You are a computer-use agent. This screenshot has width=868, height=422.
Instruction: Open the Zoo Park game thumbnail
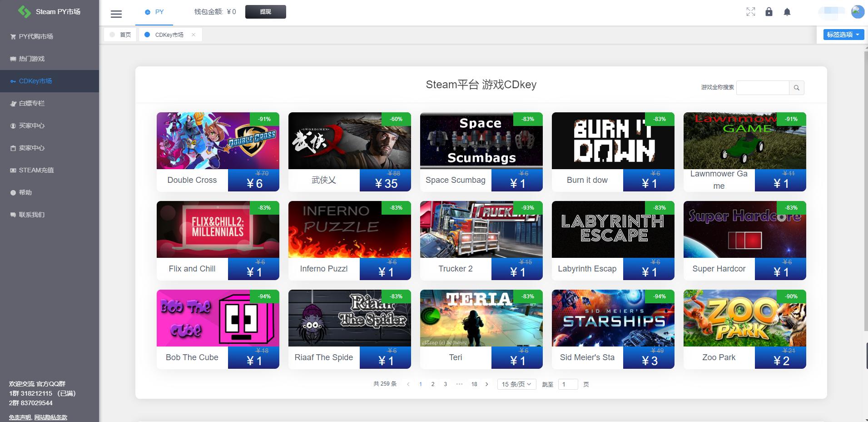(x=744, y=318)
